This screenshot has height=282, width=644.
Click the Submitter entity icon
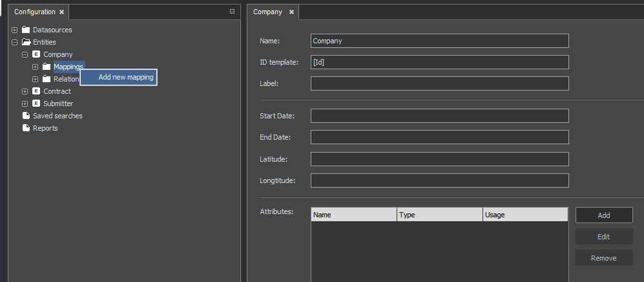(36, 103)
